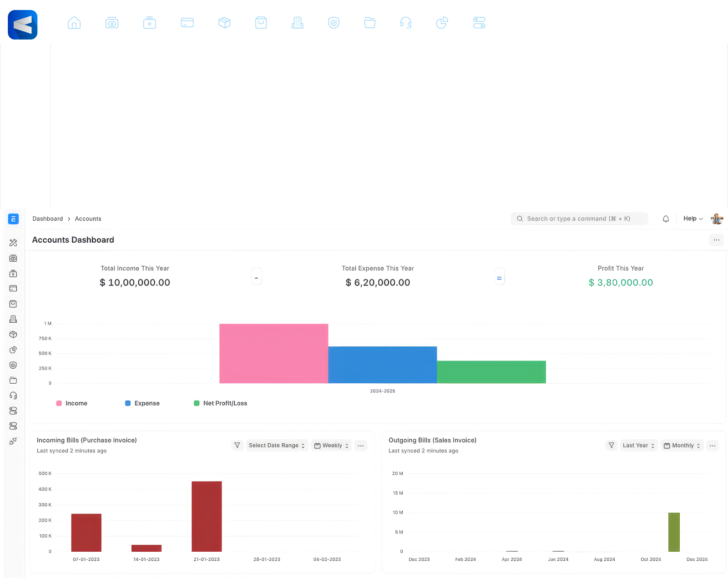This screenshot has width=728, height=579.
Task: Click the blue folded-ribbon app logo
Action: point(23,25)
